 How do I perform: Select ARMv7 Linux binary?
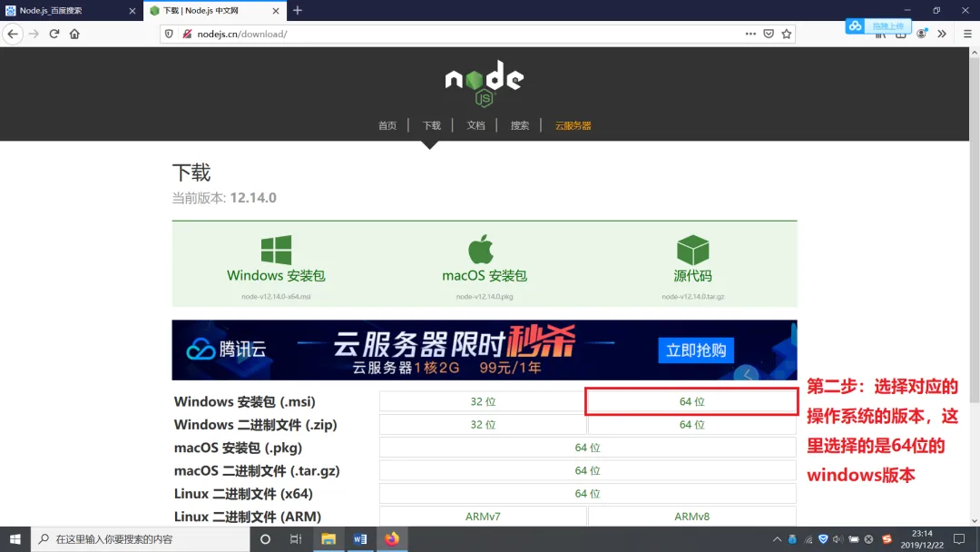[x=483, y=517]
